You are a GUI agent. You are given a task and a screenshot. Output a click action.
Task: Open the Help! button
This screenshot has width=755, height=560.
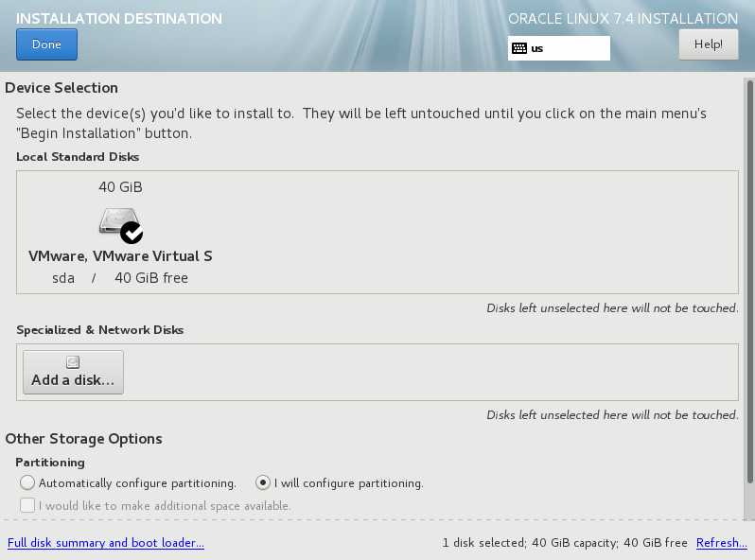[709, 44]
